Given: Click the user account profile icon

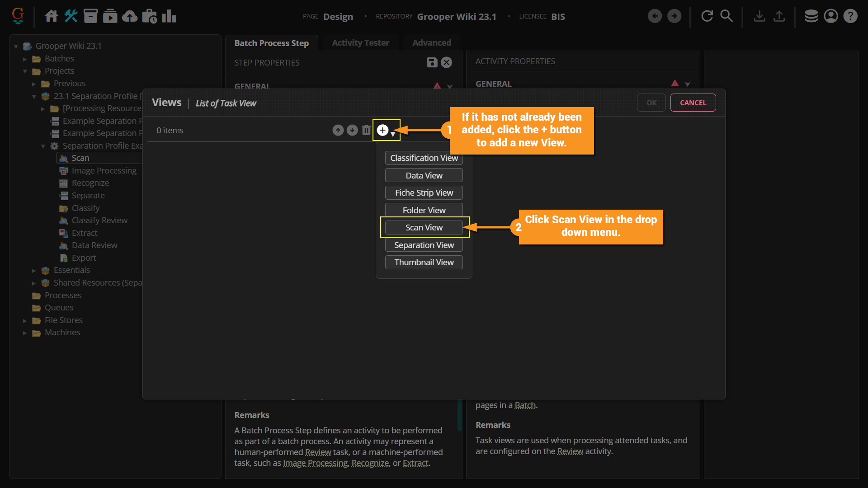Looking at the screenshot, I should [x=831, y=16].
